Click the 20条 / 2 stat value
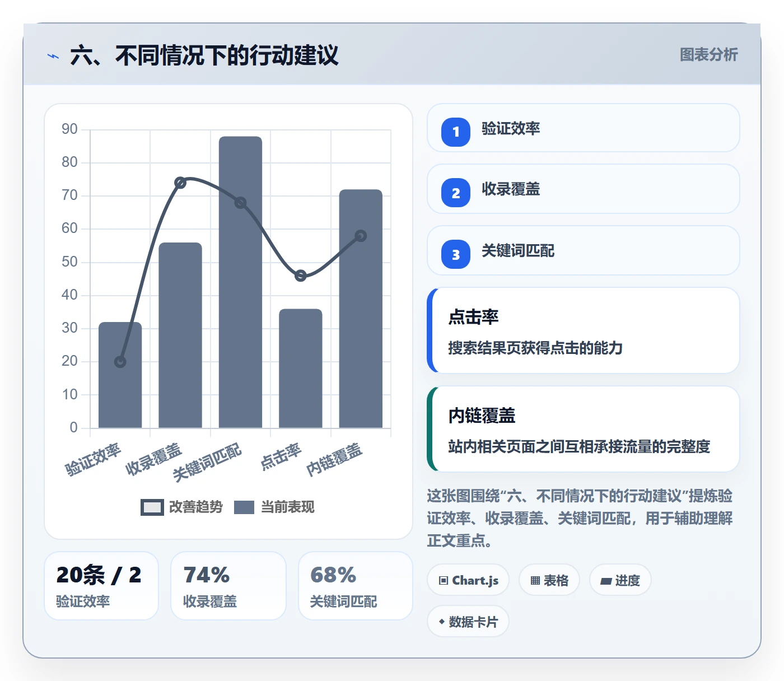This screenshot has height=681, width=784. [99, 575]
